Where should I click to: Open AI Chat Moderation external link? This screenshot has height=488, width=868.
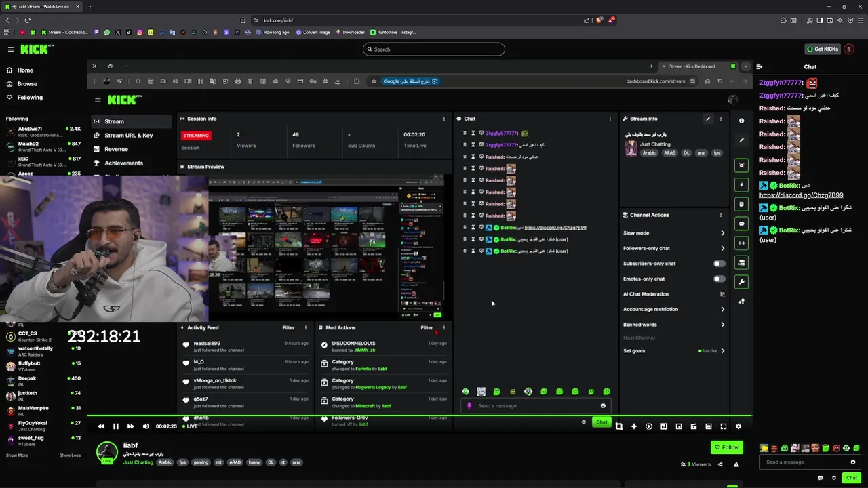tap(722, 294)
